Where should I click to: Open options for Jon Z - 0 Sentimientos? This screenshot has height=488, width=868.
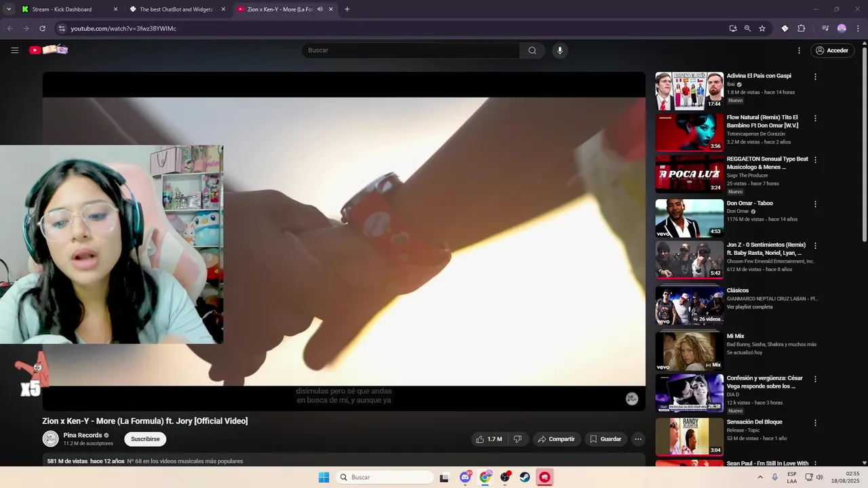[x=815, y=245]
